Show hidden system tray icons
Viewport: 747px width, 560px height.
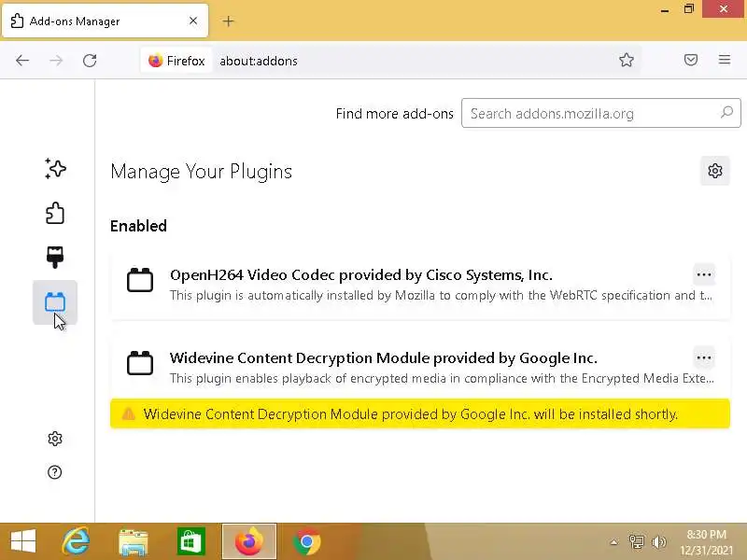pyautogui.click(x=613, y=542)
